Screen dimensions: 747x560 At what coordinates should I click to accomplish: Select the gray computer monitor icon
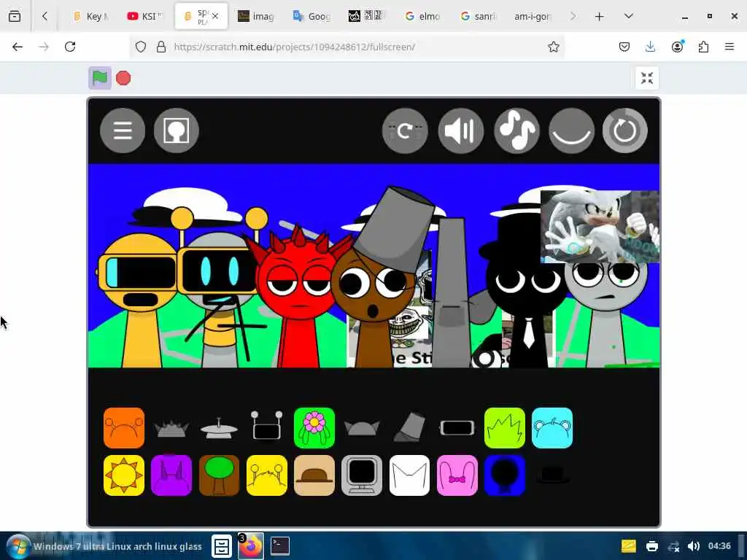(362, 475)
